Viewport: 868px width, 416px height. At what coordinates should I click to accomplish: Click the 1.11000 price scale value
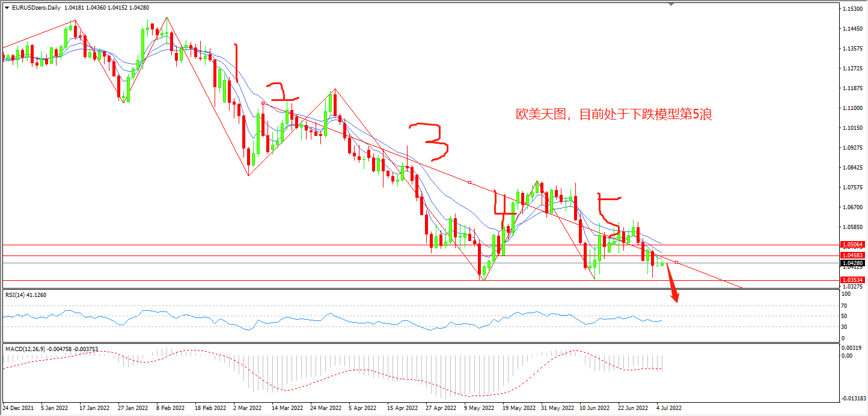tap(853, 108)
